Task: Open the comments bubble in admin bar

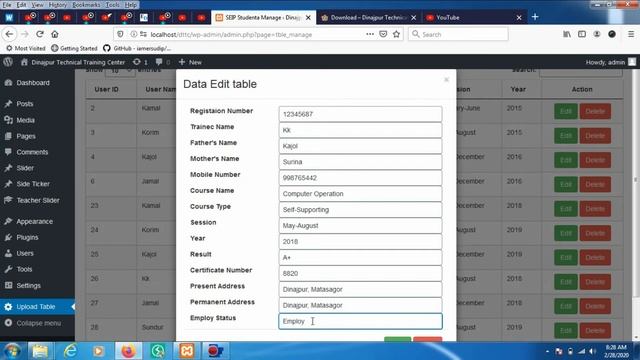Action: [x=162, y=62]
